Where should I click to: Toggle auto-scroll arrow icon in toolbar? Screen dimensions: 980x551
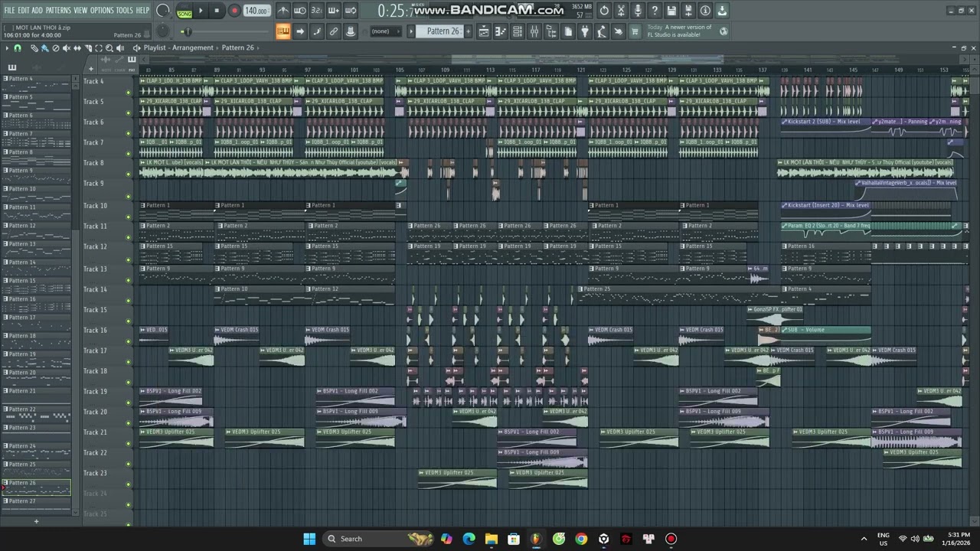click(300, 31)
